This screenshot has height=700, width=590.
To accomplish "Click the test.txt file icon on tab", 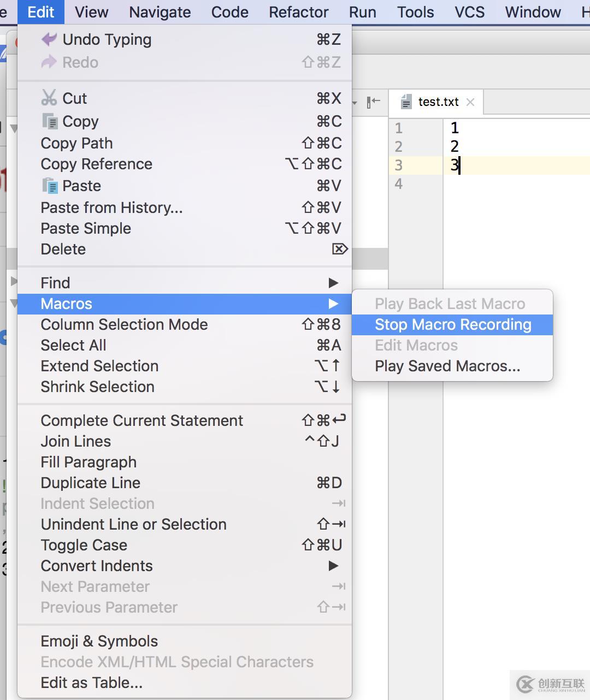I will (x=406, y=102).
